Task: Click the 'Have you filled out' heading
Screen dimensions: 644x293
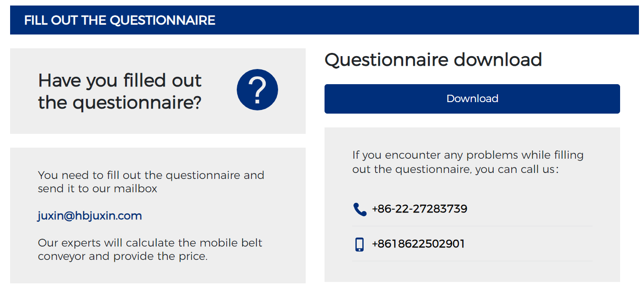Action: coord(120,80)
